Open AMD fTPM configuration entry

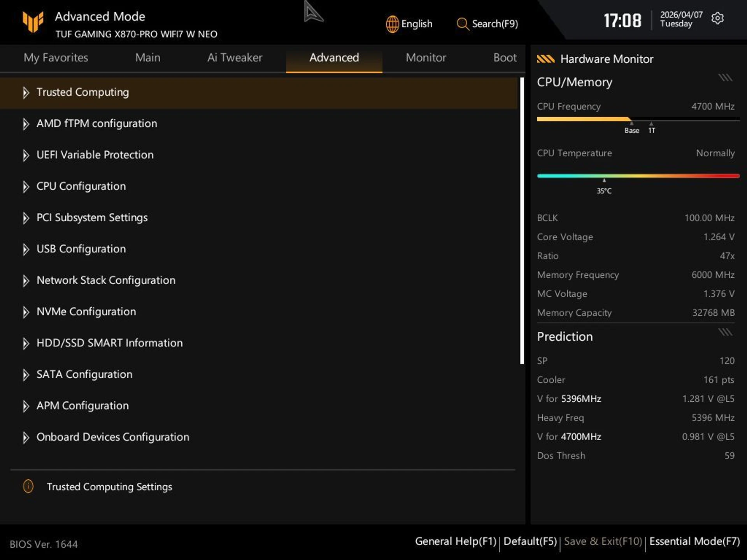(x=97, y=124)
